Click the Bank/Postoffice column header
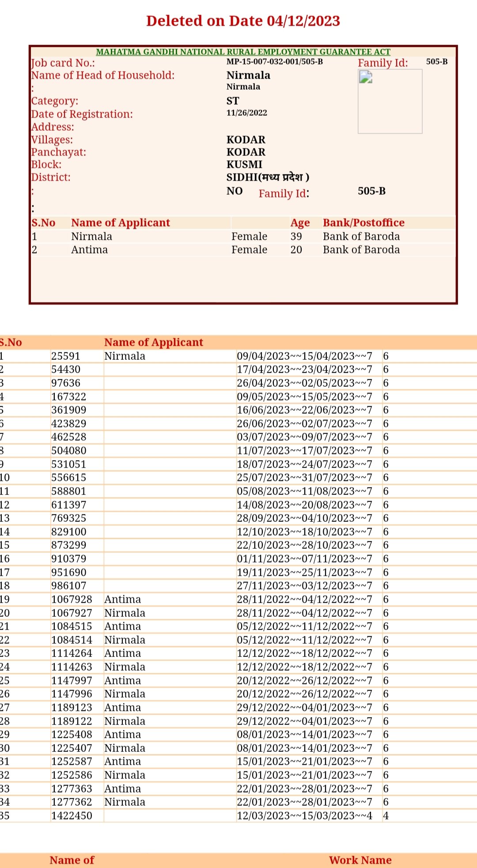Viewport: 477px width, 868px height. [363, 223]
